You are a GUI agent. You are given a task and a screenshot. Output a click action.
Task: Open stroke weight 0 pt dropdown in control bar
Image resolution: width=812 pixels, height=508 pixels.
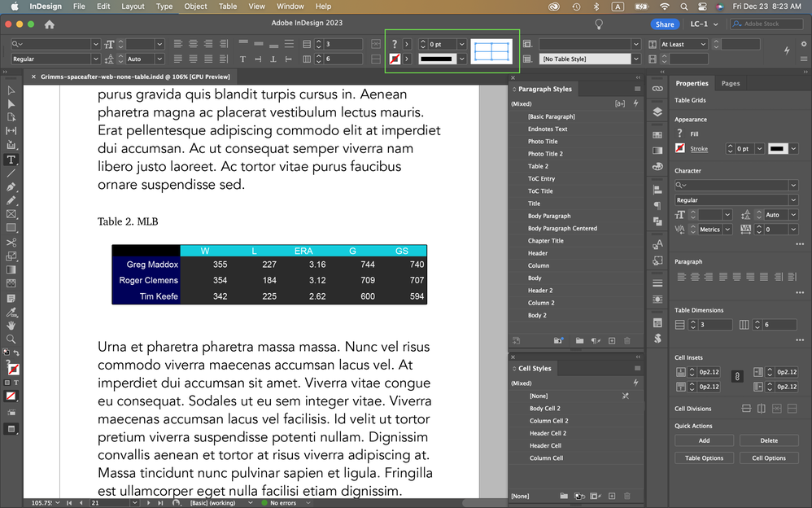point(461,45)
